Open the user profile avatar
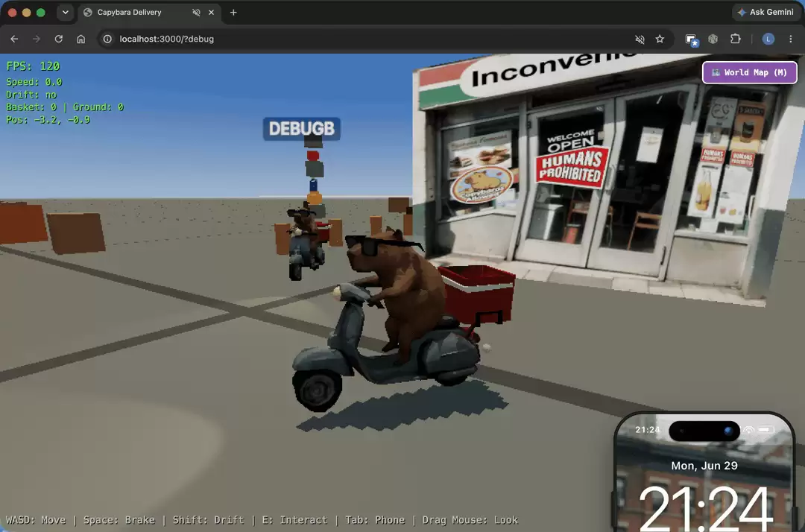 pyautogui.click(x=768, y=39)
